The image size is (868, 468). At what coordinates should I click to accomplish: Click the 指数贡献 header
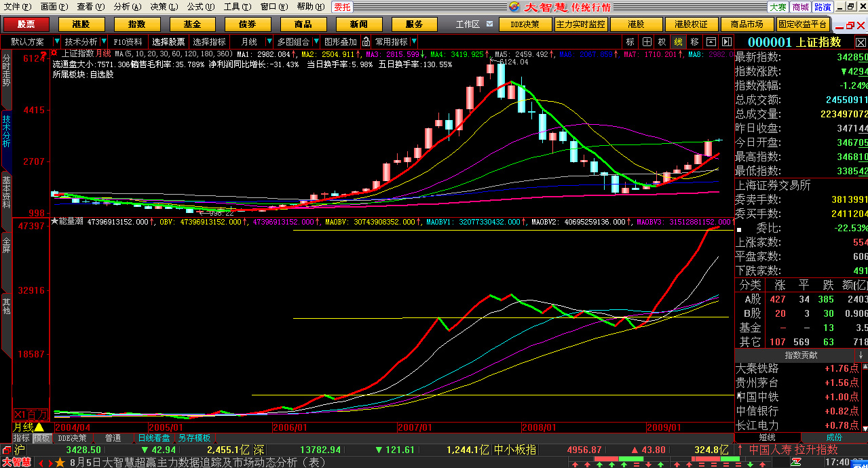pos(801,355)
